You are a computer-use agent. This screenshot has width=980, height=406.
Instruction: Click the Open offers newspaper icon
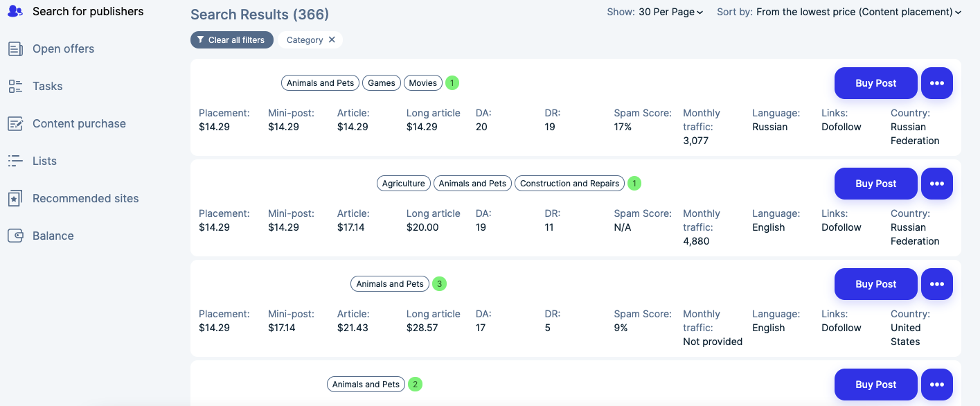tap(15, 48)
